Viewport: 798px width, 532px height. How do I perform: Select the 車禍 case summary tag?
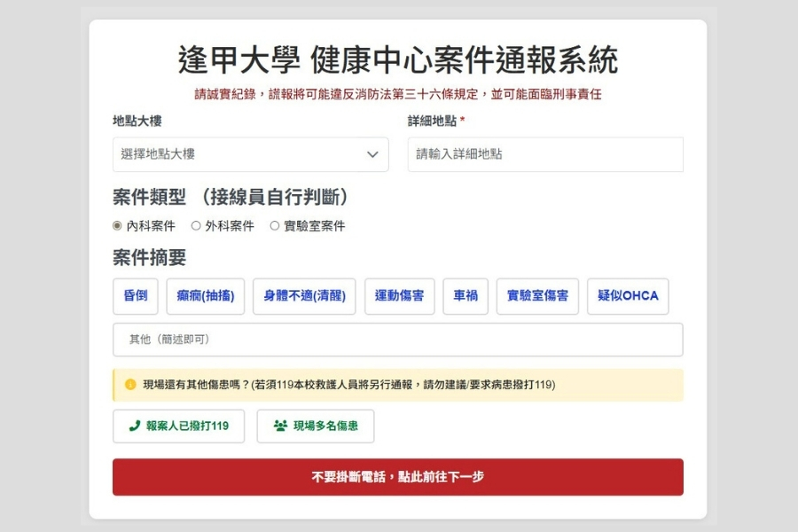tap(465, 296)
